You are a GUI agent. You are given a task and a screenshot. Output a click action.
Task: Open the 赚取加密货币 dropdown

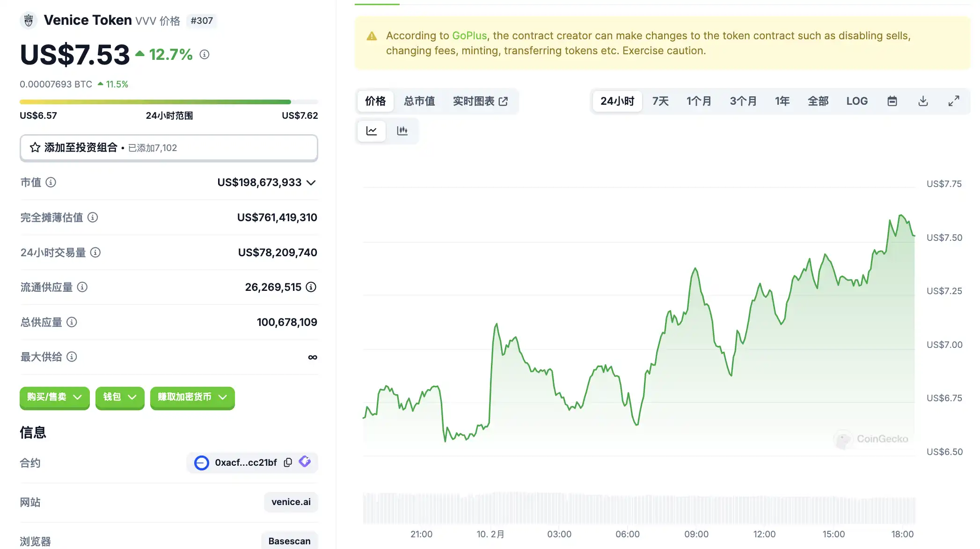pos(192,397)
